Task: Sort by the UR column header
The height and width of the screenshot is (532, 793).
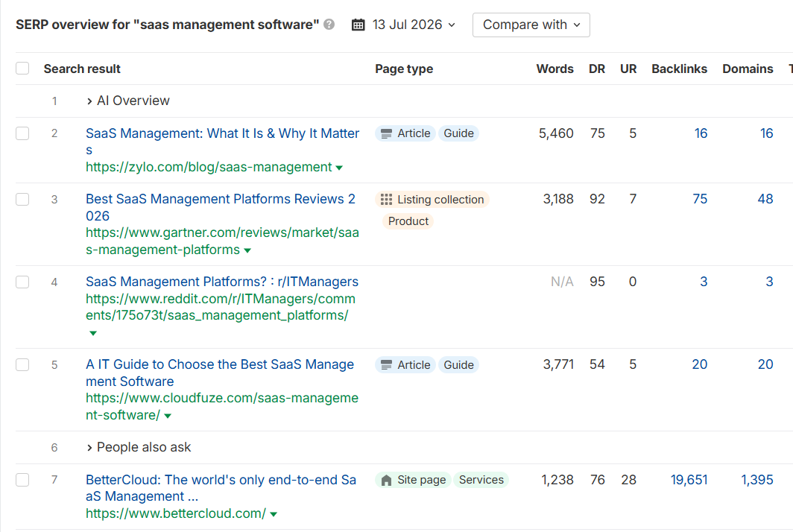Action: (x=628, y=69)
